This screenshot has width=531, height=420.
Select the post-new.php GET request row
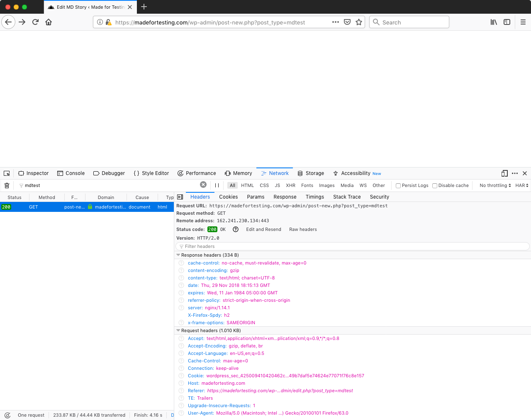click(x=87, y=207)
